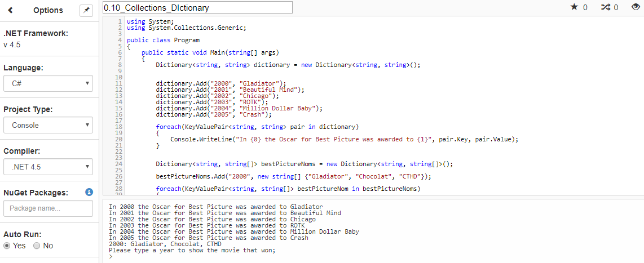Collapse the Options sidebar with back chevron
This screenshot has height=263, width=644.
coord(11,10)
